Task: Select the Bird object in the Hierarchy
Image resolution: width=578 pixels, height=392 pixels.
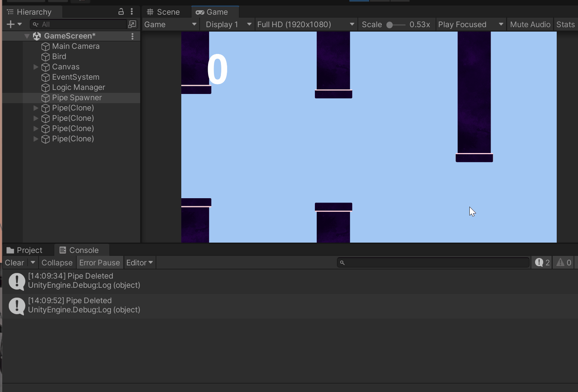Action: pos(59,57)
